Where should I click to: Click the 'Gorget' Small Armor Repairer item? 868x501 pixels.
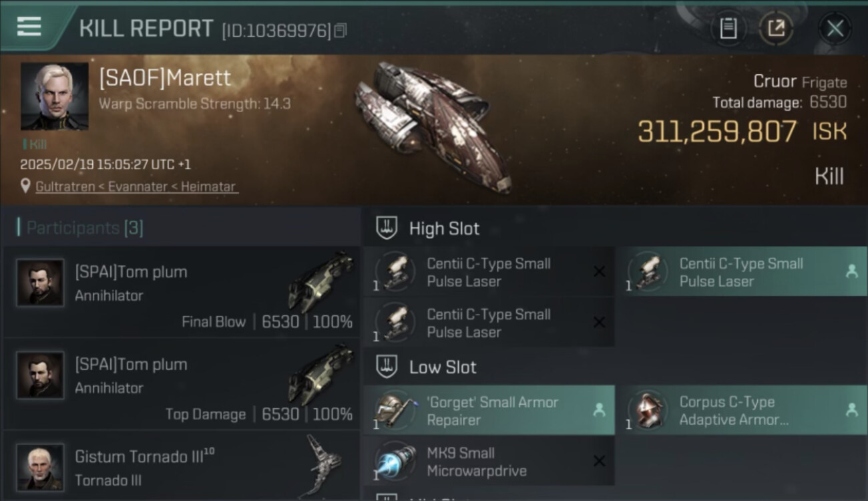(x=489, y=410)
